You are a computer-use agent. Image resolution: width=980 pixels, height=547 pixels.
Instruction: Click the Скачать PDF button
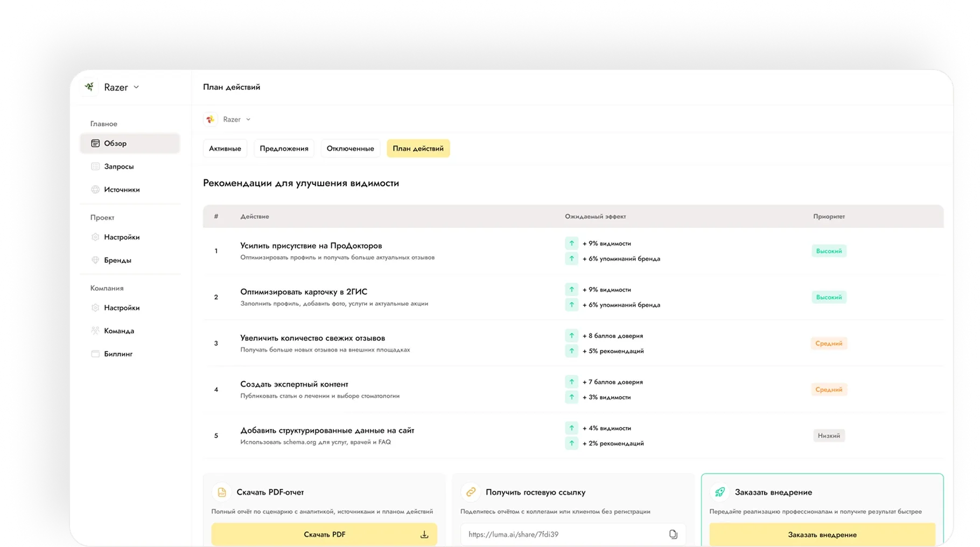(x=324, y=535)
